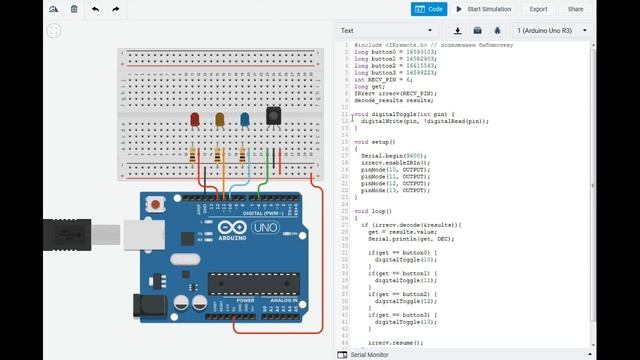Click the '#include <IRremote.h>' code line

coord(434,45)
